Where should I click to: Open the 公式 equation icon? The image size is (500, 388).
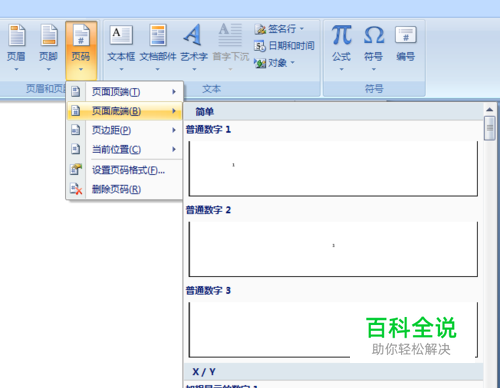(x=341, y=35)
